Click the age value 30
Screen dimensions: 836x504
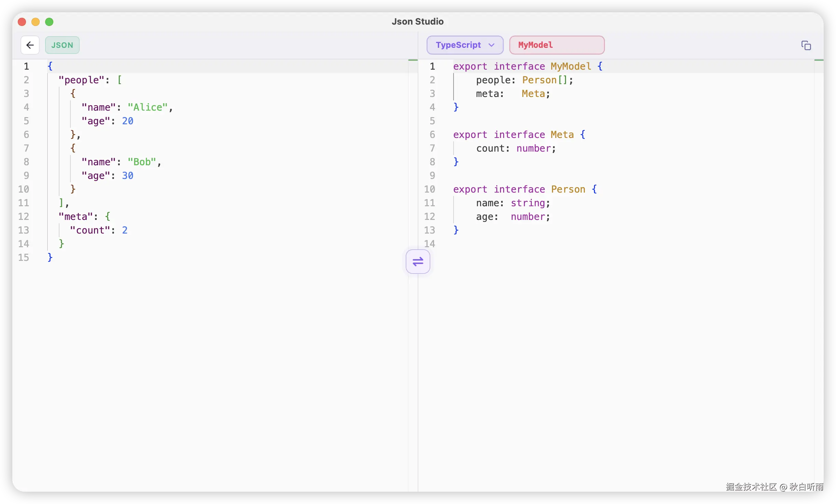(128, 175)
